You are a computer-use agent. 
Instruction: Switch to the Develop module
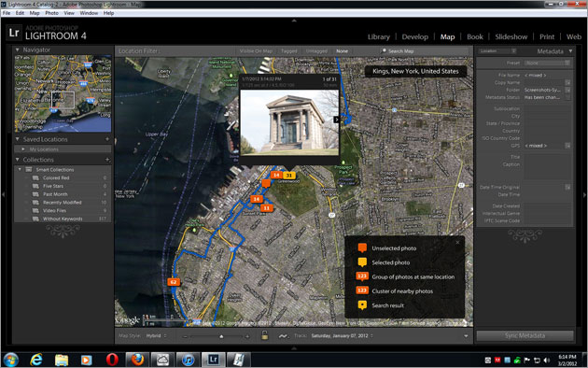(x=414, y=36)
